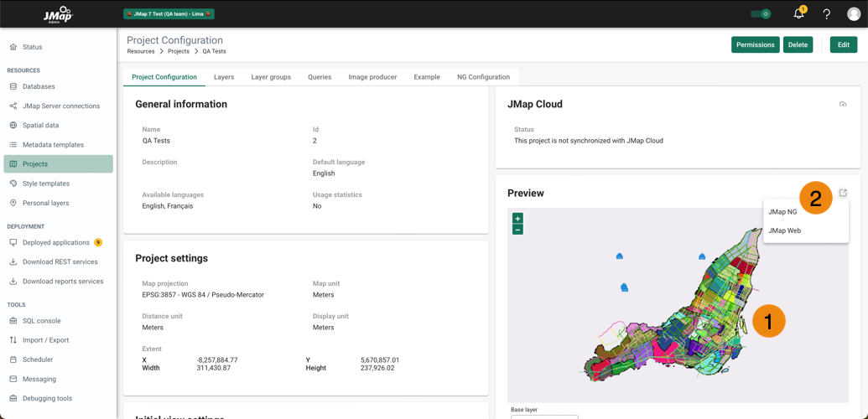Choose JMap Web from preview menu
This screenshot has width=868, height=419.
click(x=784, y=230)
